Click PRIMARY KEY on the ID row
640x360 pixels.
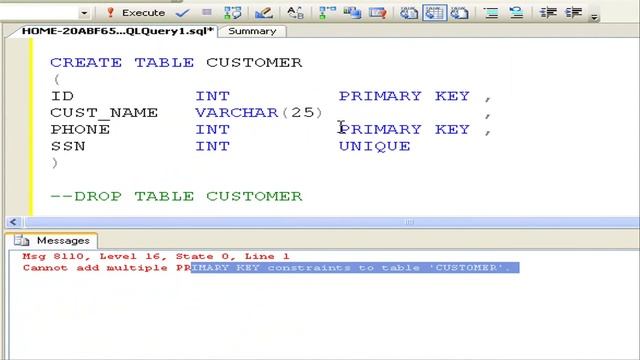tap(404, 96)
